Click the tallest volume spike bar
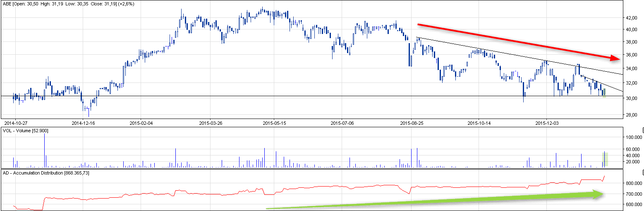The width and height of the screenshot is (644, 211). (44, 151)
